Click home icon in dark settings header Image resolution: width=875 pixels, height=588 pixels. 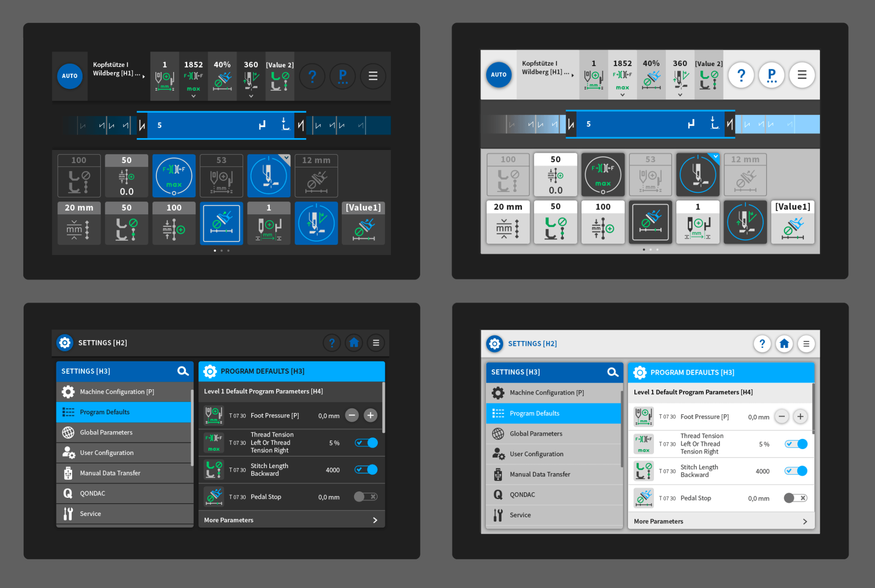[x=354, y=343]
